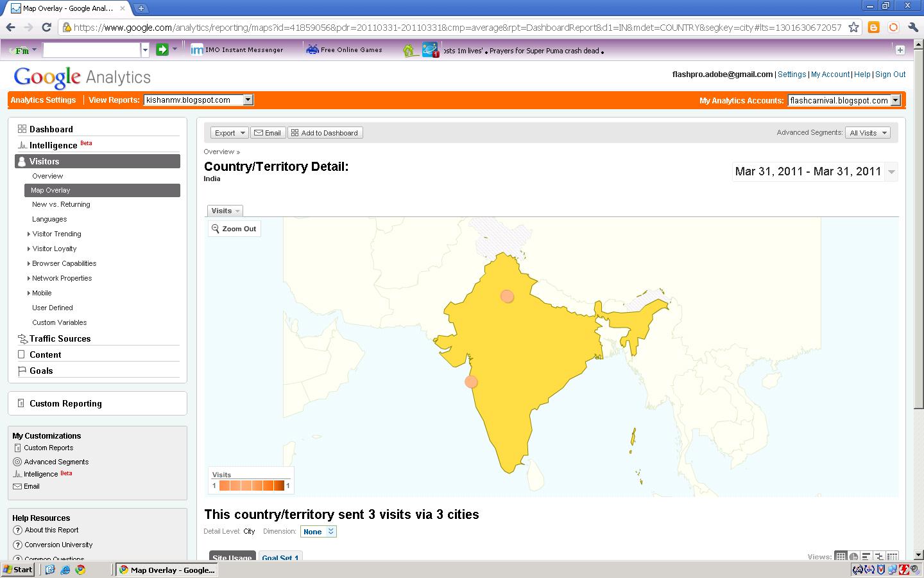Viewport: 924px width, 578px height.
Task: Click the Overview breadcrumb link
Action: tap(219, 152)
